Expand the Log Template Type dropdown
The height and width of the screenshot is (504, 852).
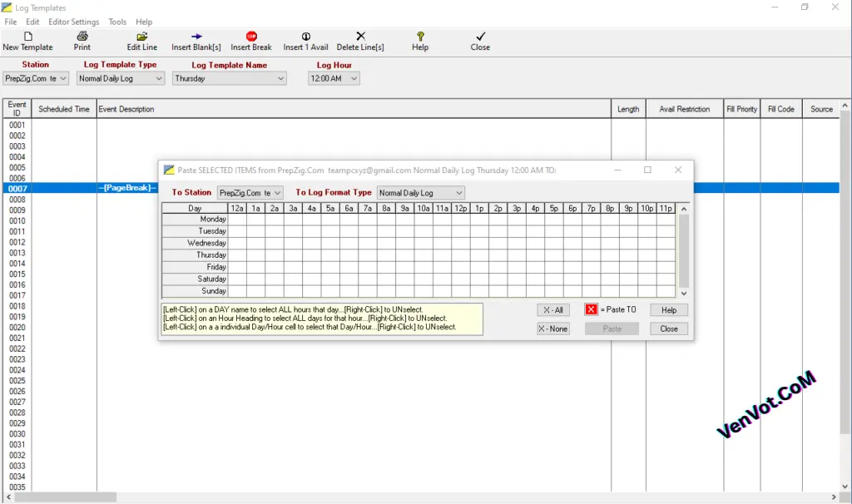click(159, 79)
